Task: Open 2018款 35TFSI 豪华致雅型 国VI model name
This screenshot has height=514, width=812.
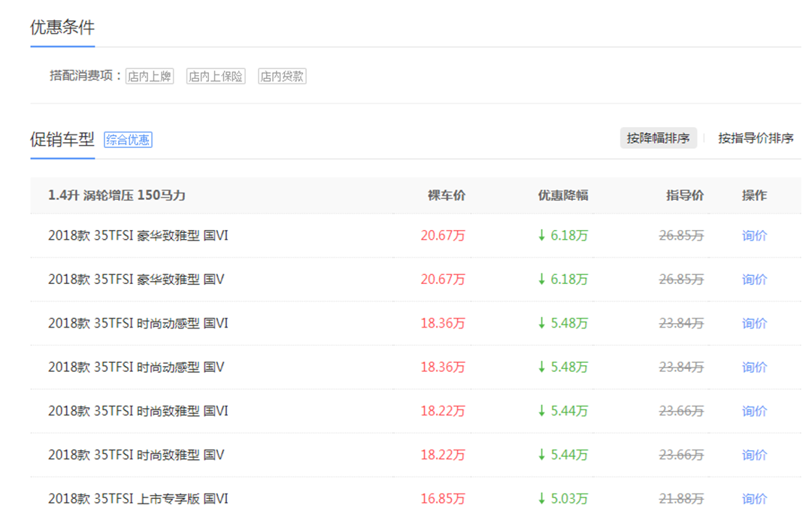Action: (x=138, y=235)
